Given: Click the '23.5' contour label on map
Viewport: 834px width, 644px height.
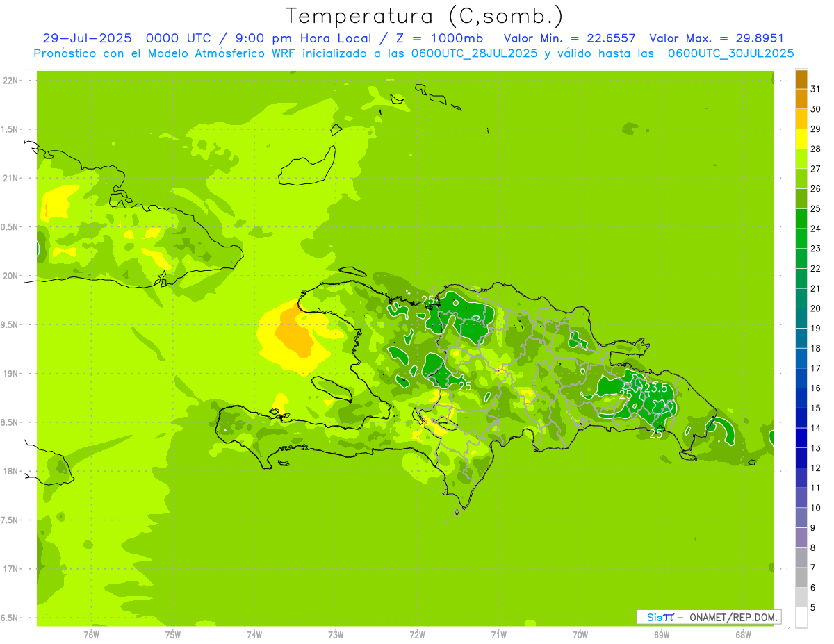Looking at the screenshot, I should coord(656,388).
